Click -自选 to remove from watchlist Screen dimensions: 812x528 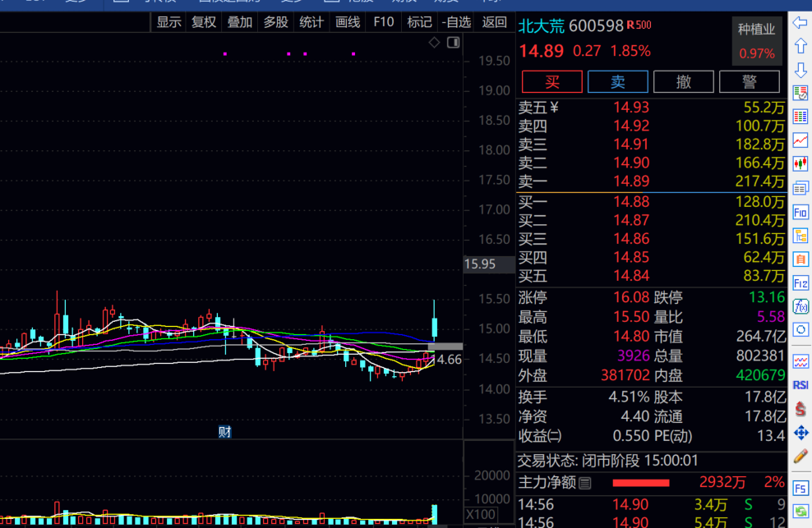click(456, 22)
